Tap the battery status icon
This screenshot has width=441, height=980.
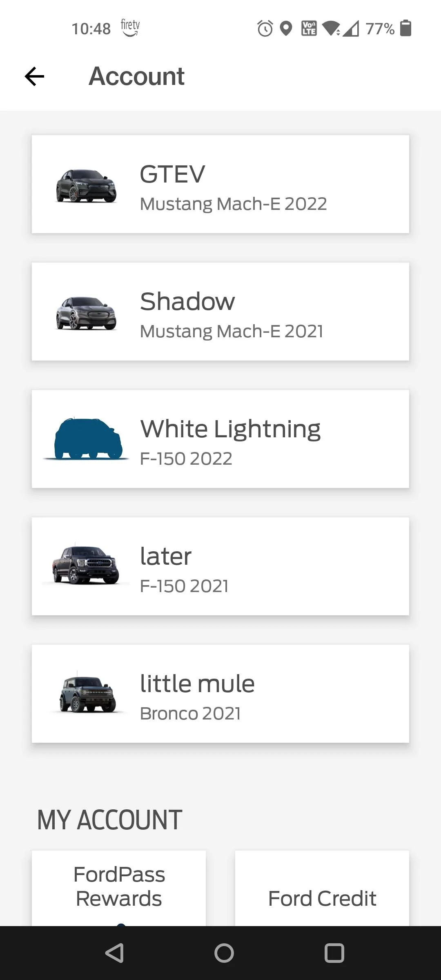pyautogui.click(x=405, y=28)
